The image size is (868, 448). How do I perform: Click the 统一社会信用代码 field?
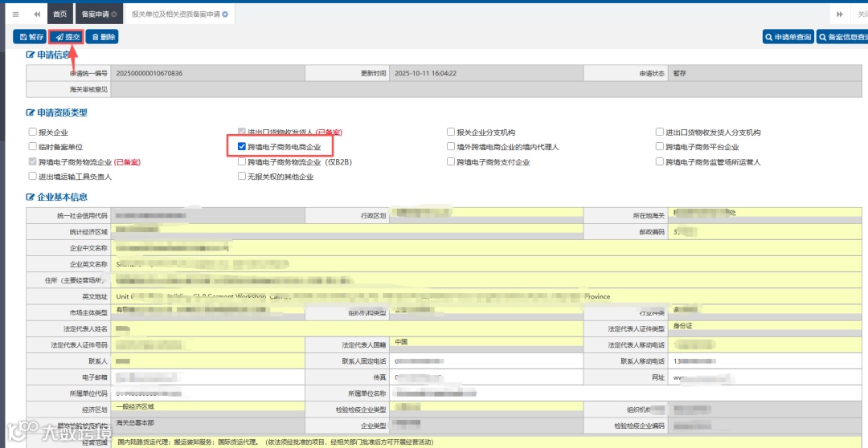coord(207,215)
